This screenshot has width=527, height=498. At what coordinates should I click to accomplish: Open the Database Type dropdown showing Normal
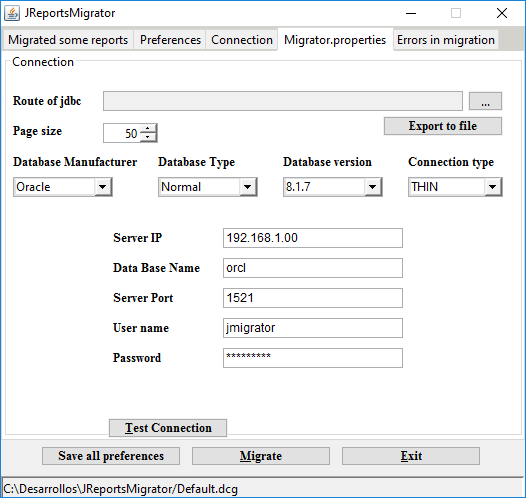[208, 187]
